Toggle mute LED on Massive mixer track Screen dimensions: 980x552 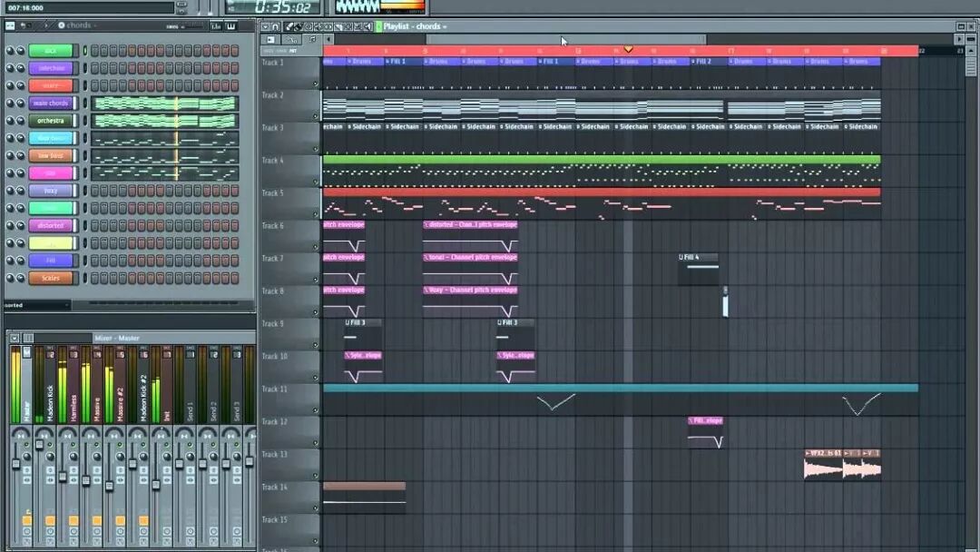97,445
